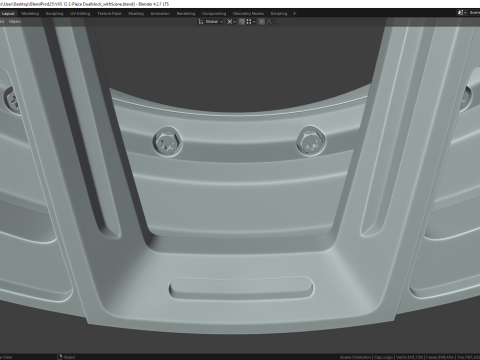
Task: Click the scene browse icon at top right
Action: pos(462,13)
